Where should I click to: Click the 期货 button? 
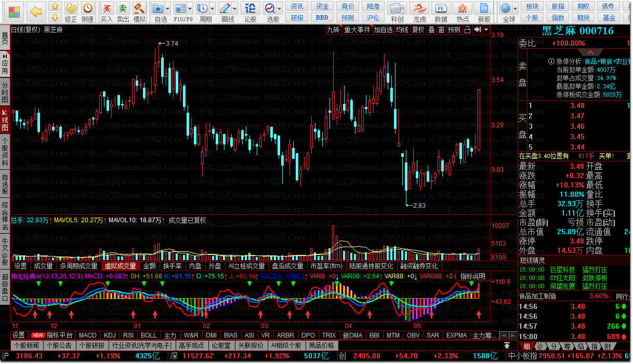click(x=583, y=17)
